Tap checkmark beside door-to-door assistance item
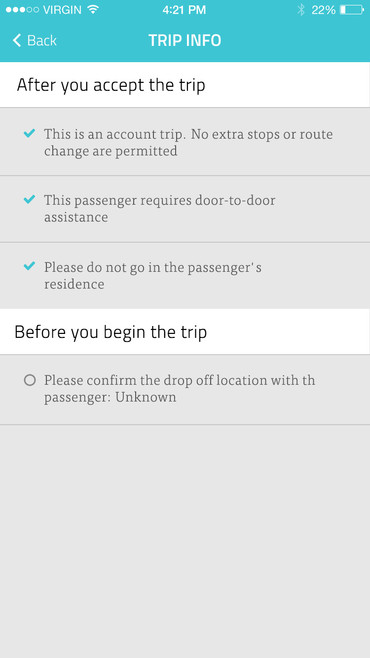Viewport: 370px width, 658px height. click(29, 200)
